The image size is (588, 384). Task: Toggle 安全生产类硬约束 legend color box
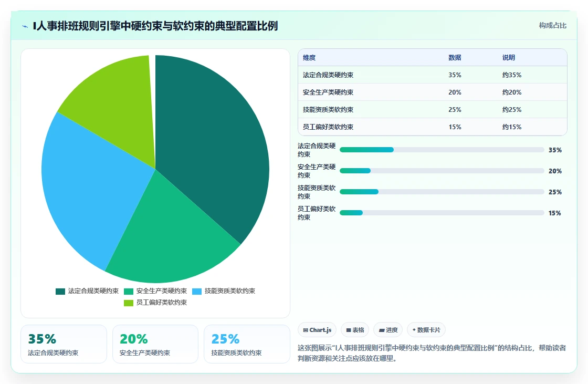click(129, 292)
